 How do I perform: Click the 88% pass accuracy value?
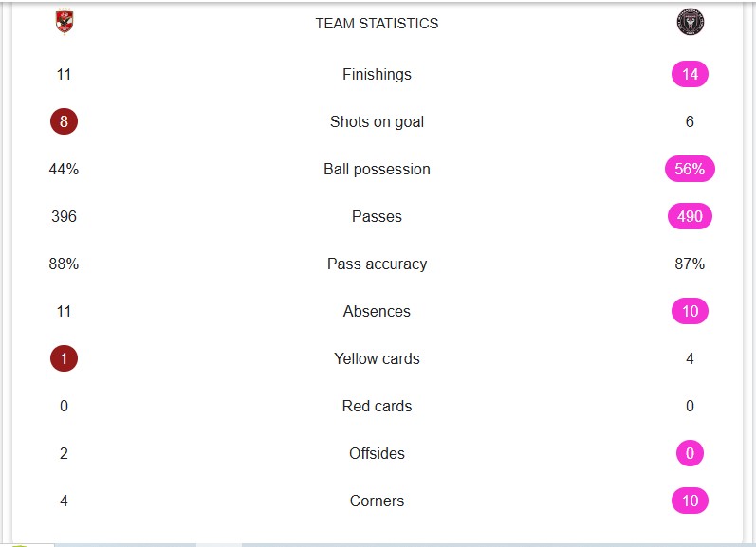64,264
